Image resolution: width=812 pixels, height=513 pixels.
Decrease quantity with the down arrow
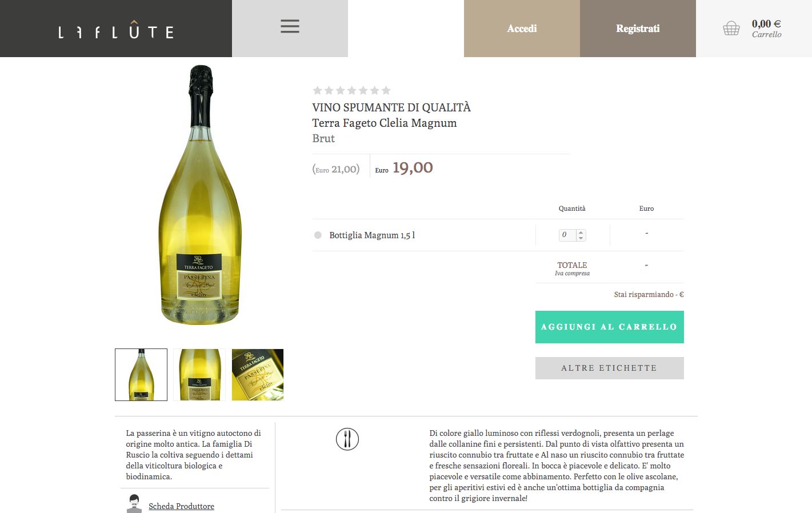coord(581,238)
